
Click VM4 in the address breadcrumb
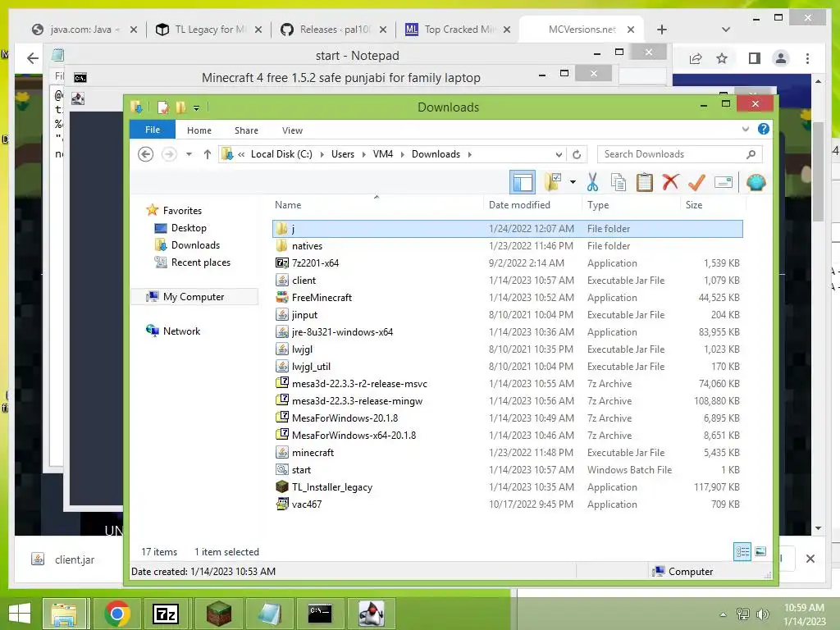click(x=383, y=154)
